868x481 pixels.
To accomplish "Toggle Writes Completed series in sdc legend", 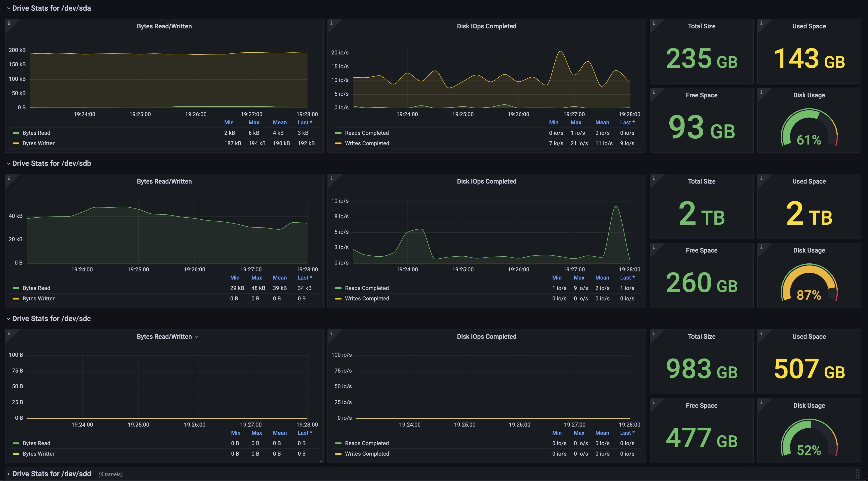I will click(367, 454).
